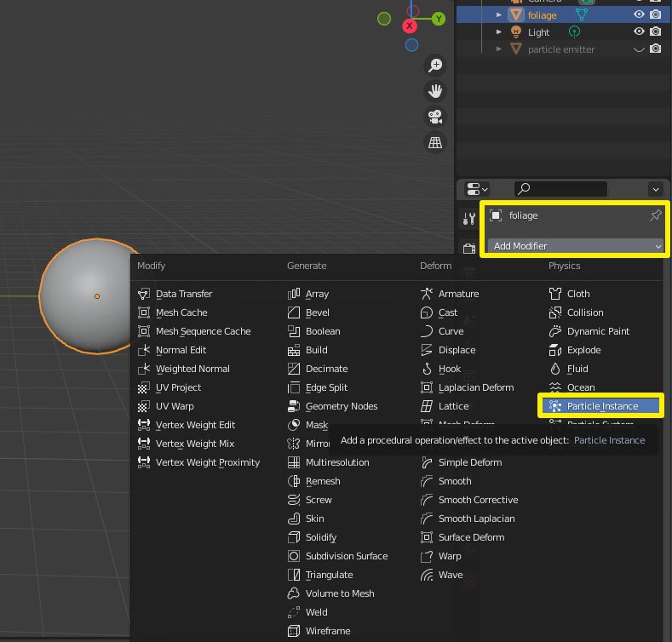Select the Wireframe modifier
The height and width of the screenshot is (642, 672).
click(319, 631)
